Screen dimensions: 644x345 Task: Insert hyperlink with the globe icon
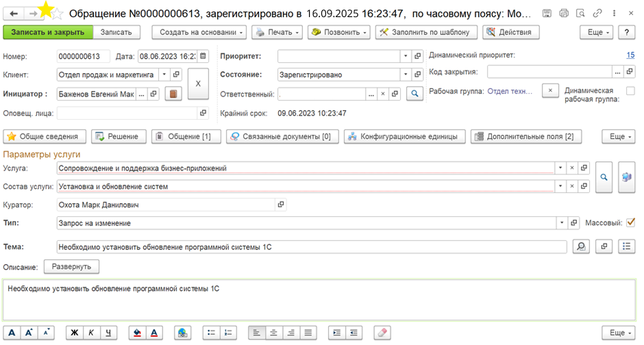tap(182, 333)
